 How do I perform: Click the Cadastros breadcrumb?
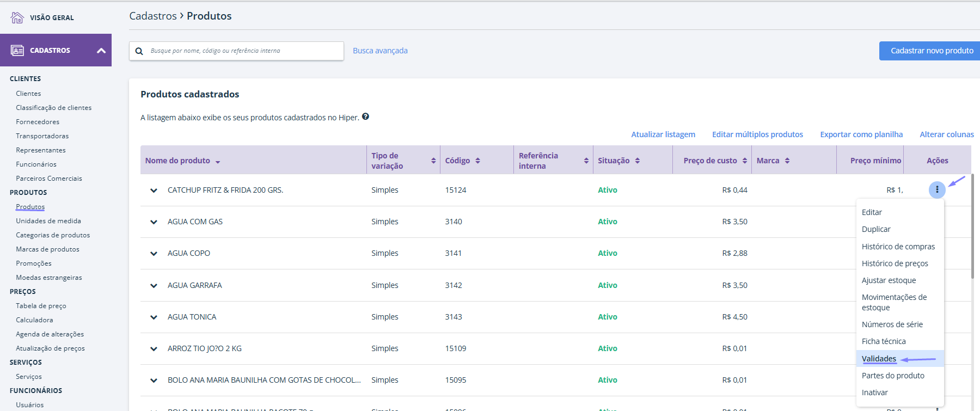coord(153,16)
